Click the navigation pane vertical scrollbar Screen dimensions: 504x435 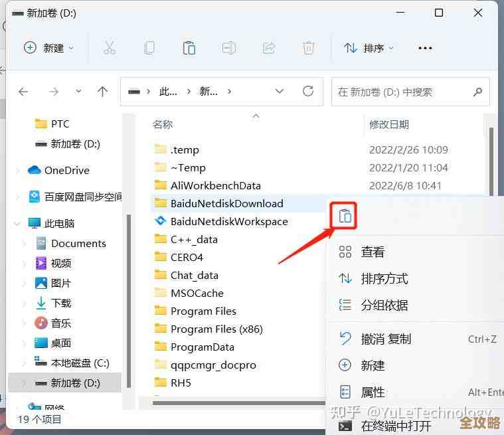coord(129,301)
